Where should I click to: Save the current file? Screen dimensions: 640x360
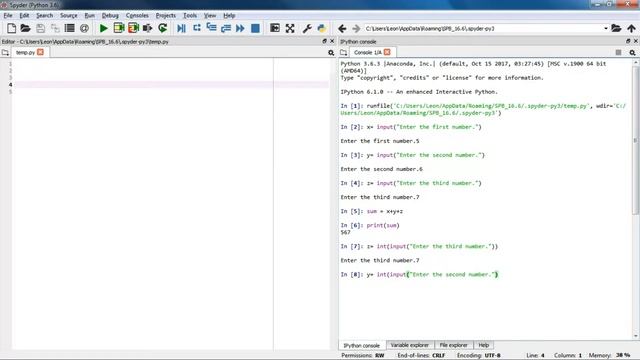(40, 28)
